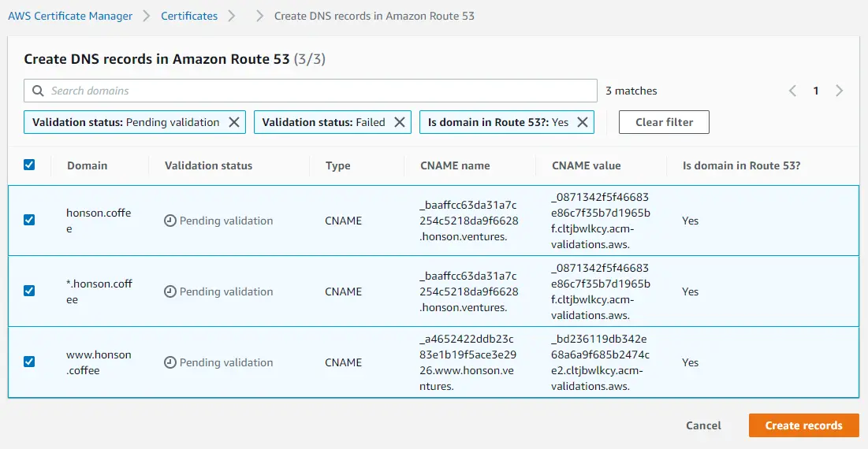Click the CNAME type cell for www.honson.coffee

tap(343, 362)
